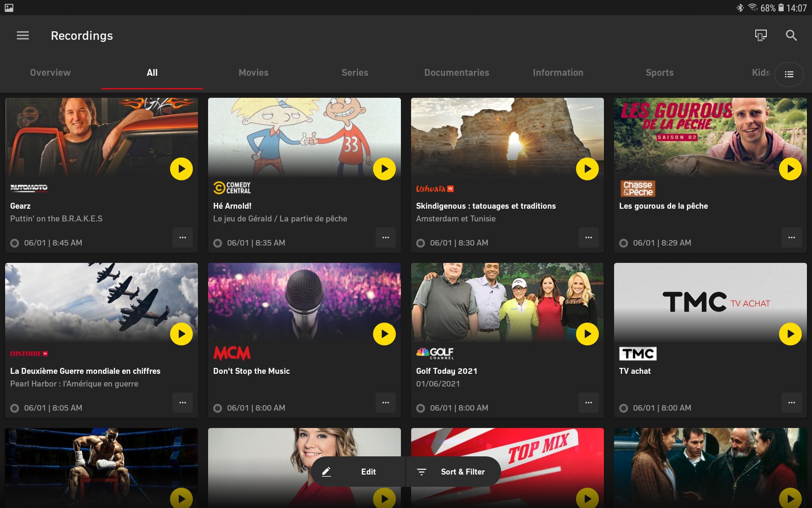Tap the search magnifier icon
This screenshot has width=812, height=508.
tap(791, 36)
